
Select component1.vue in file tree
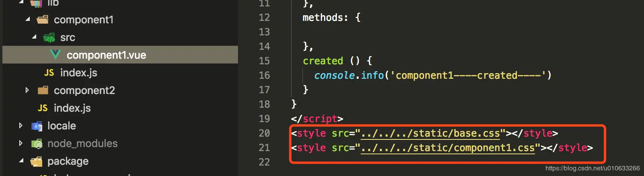pyautogui.click(x=120, y=55)
